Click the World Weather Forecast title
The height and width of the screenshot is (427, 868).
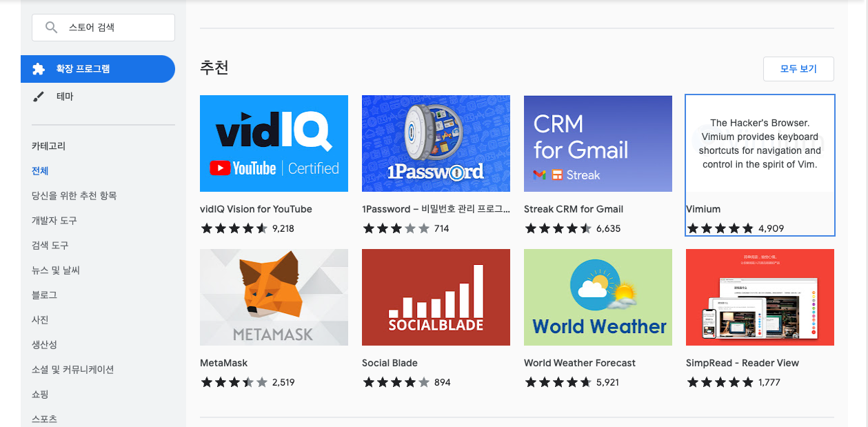(x=580, y=363)
